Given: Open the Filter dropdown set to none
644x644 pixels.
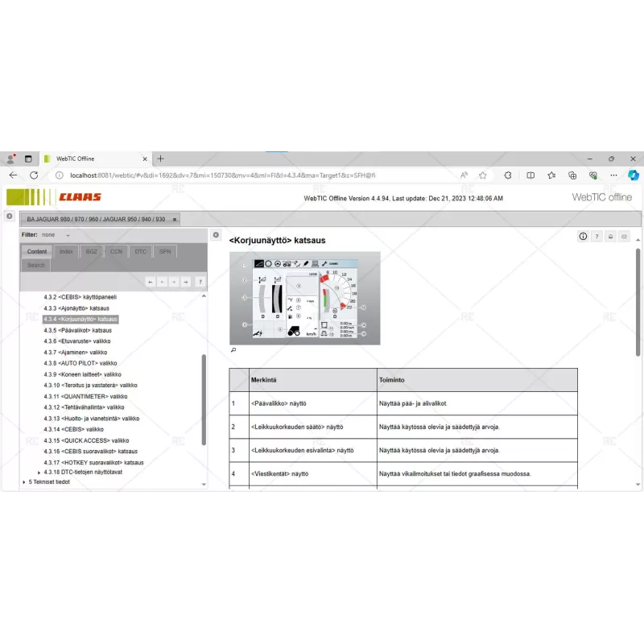Looking at the screenshot, I should pyautogui.click(x=58, y=234).
